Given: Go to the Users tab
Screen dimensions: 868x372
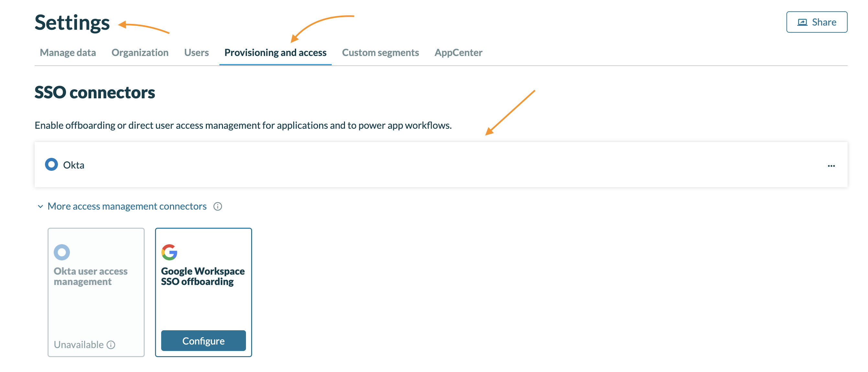Looking at the screenshot, I should click(x=196, y=52).
